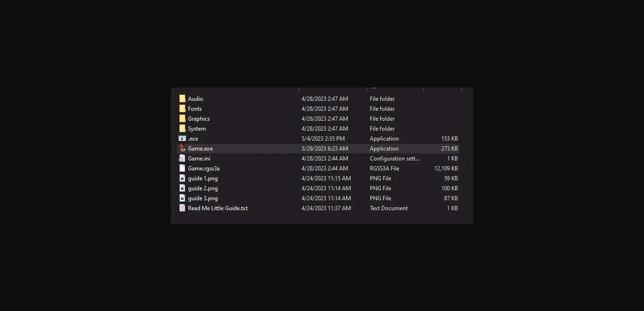Click the Read Me text document icon
Screen dimensions: 644x311
pos(182,208)
